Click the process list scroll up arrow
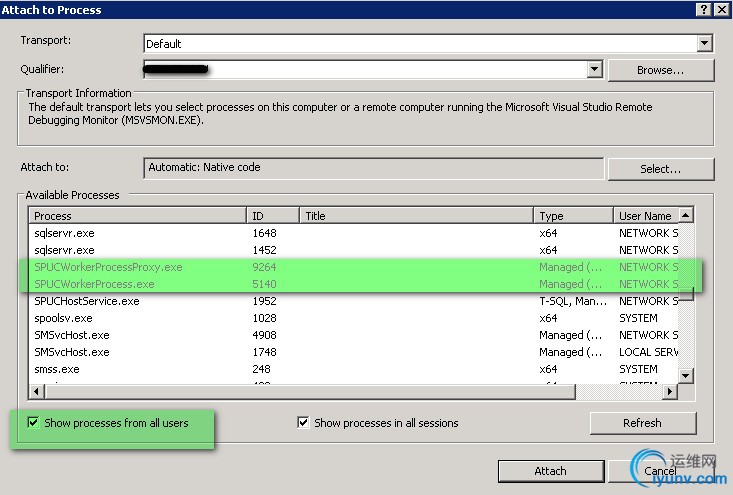Screen dimensions: 733x495 pos(685,215)
